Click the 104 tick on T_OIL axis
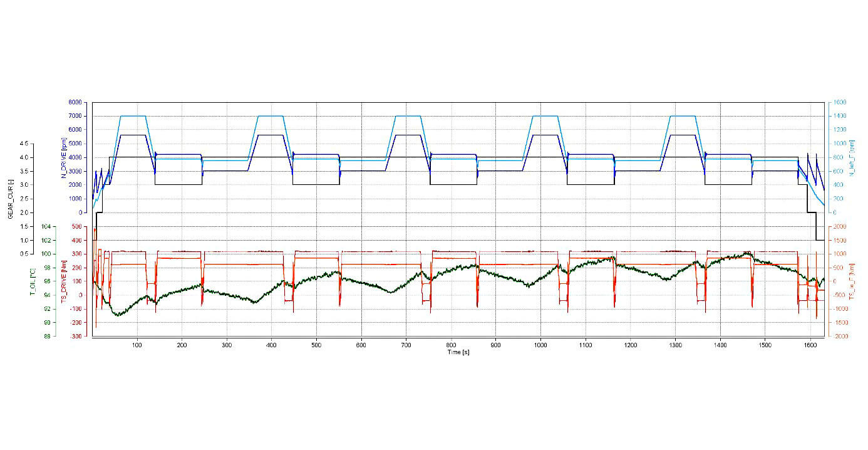The height and width of the screenshot is (450, 868). pos(46,226)
